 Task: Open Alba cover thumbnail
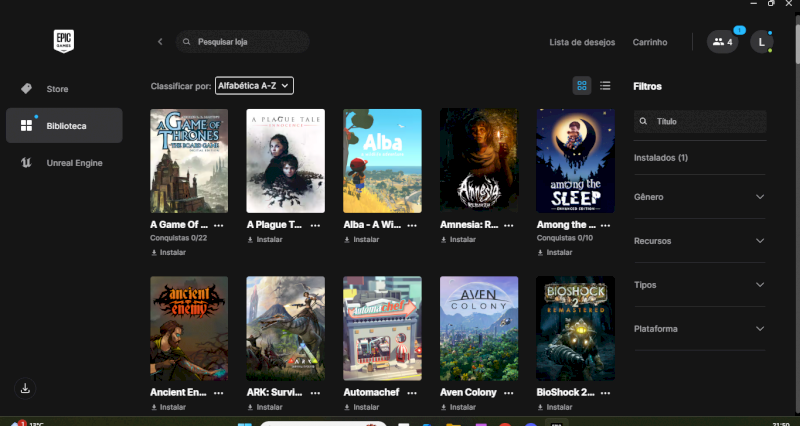coord(383,161)
